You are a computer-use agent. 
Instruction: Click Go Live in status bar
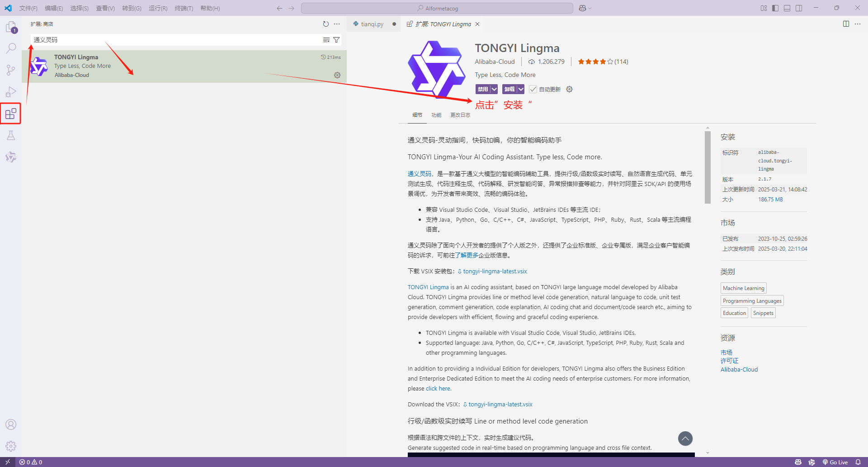click(x=835, y=462)
